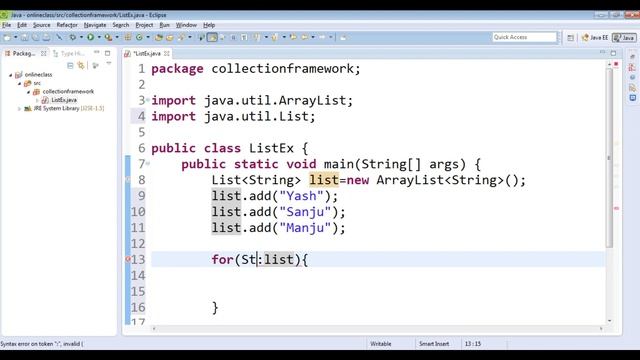Collapse main method using fold marker line 7
Image resolution: width=640 pixels, height=360 pixels.
point(148,164)
